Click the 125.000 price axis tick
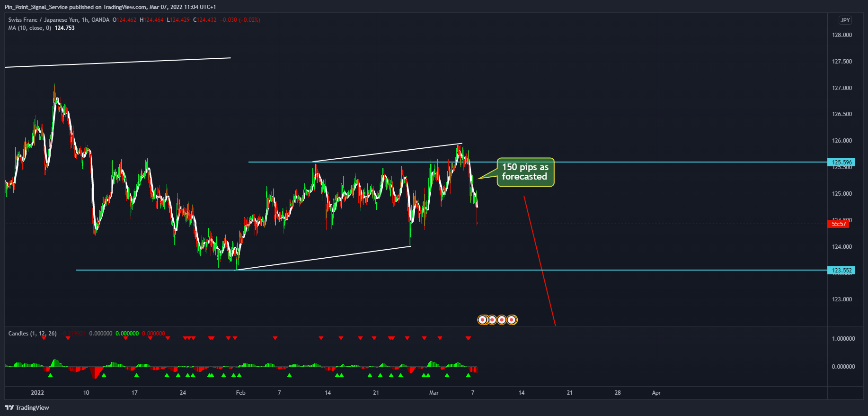868x416 pixels. click(842, 194)
